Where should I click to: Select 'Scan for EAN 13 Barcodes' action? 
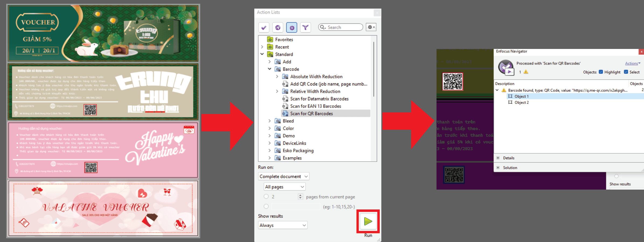[x=316, y=106]
